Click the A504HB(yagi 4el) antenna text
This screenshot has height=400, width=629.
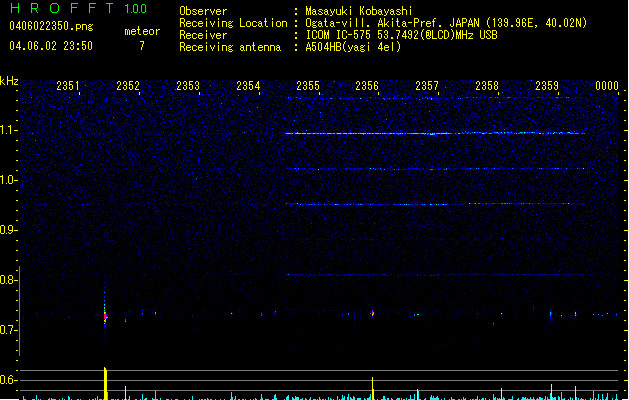tap(353, 47)
